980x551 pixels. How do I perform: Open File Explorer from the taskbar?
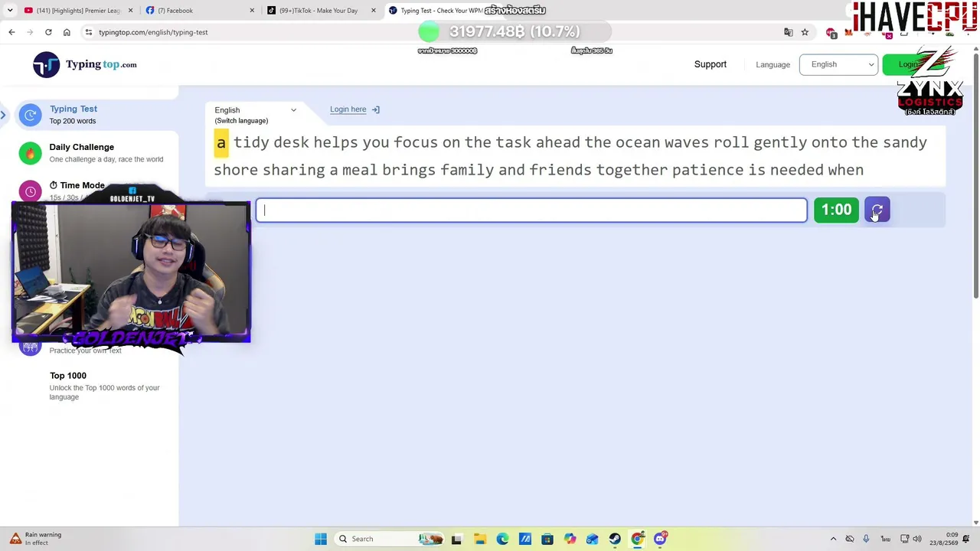[x=479, y=539]
